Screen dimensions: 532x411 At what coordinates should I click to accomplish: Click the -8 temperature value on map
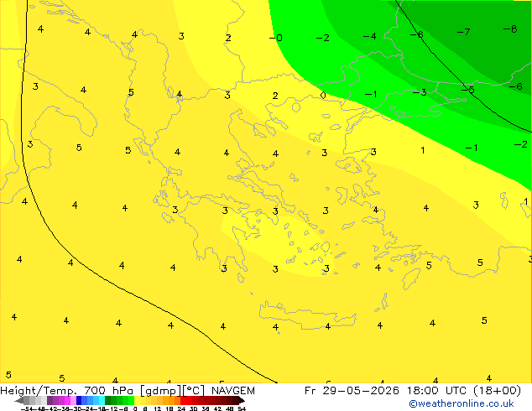coord(510,29)
